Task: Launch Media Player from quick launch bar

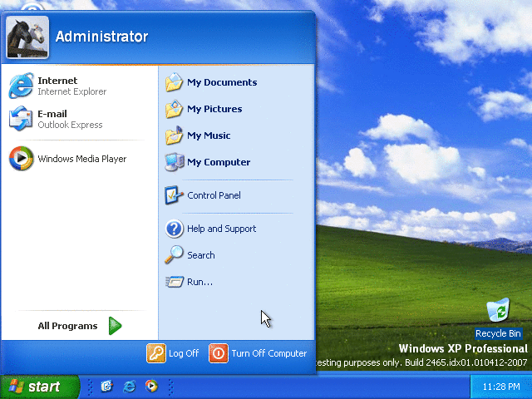Action: coord(151,386)
